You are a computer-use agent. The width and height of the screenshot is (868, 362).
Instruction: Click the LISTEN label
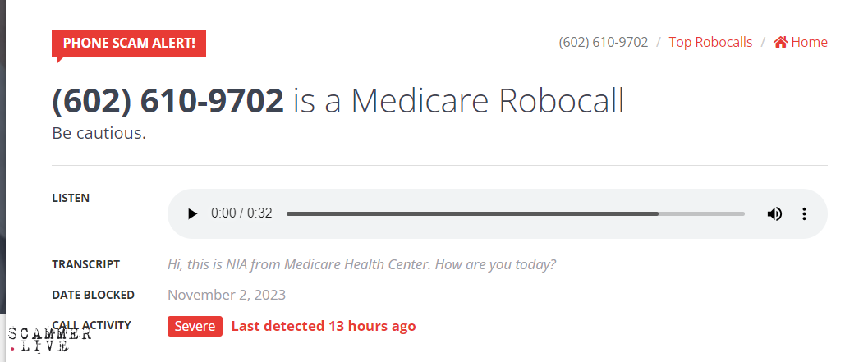tap(71, 198)
